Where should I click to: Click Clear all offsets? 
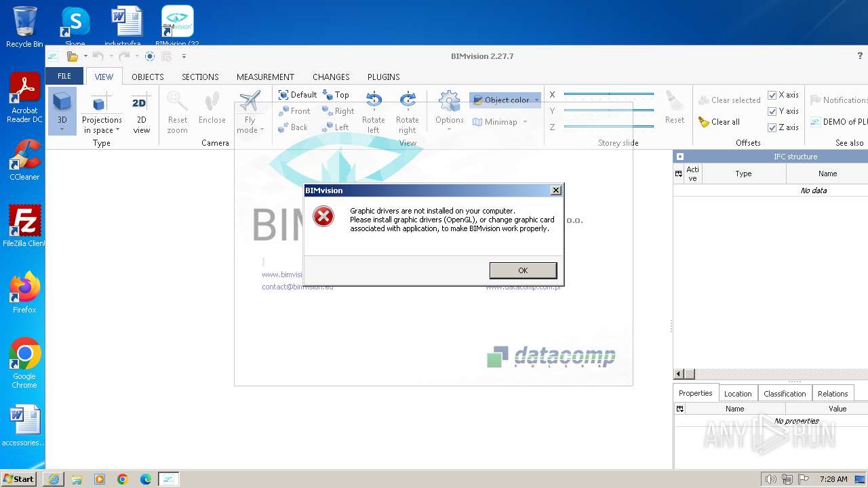coord(719,122)
